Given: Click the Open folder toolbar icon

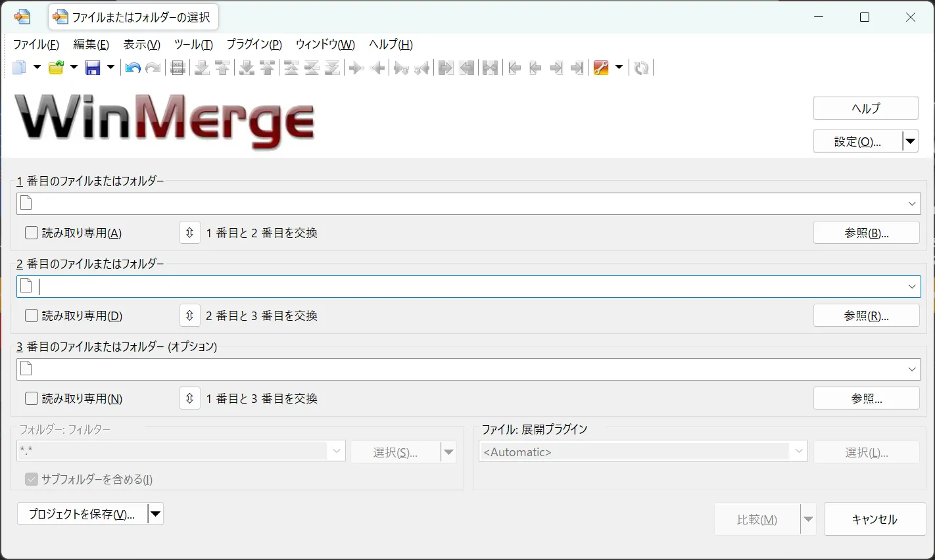Looking at the screenshot, I should click(x=57, y=67).
